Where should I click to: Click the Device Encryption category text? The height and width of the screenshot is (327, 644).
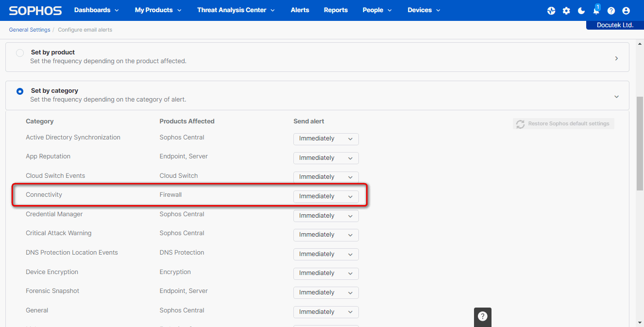coord(52,272)
